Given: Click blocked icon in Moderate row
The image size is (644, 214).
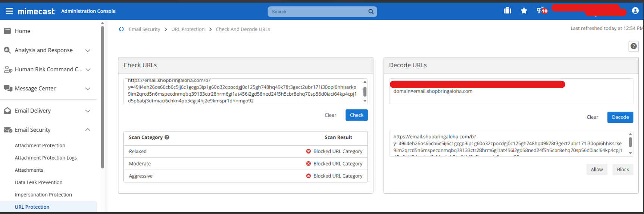Looking at the screenshot, I should [x=309, y=164].
